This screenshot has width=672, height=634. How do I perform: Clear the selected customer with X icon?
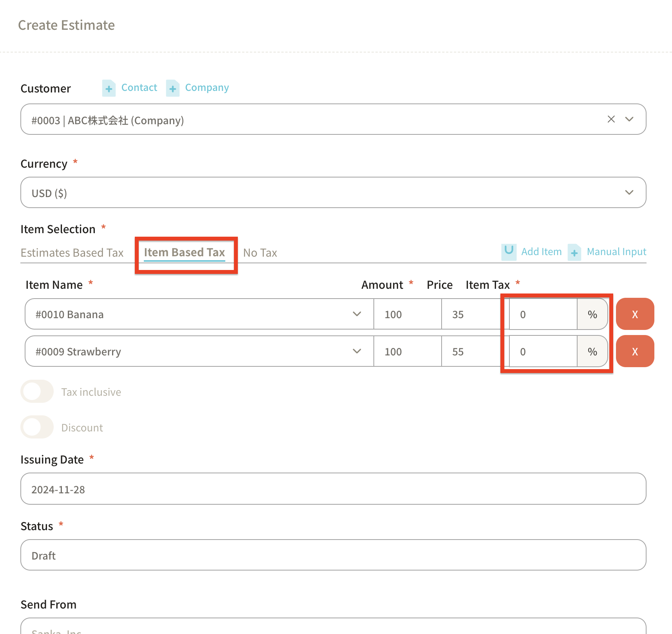point(611,119)
